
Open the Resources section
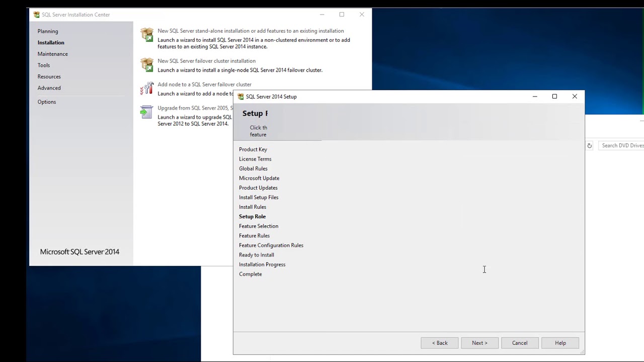49,76
